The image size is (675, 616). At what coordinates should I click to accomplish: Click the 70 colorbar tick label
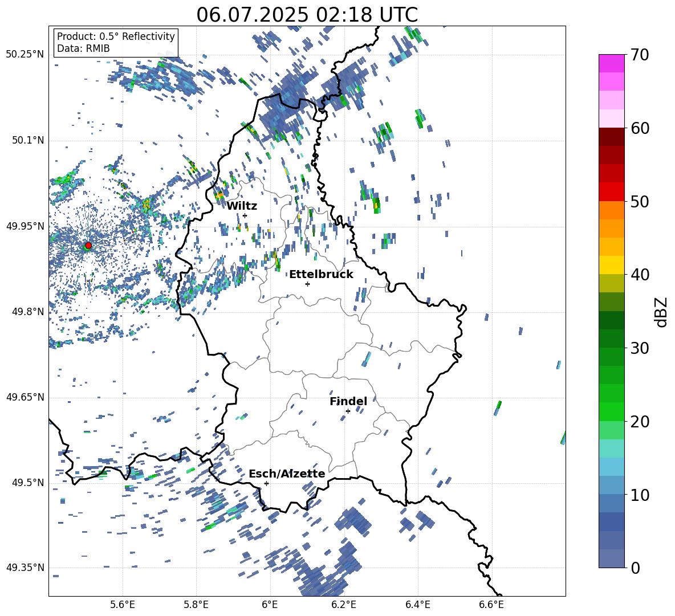point(640,55)
